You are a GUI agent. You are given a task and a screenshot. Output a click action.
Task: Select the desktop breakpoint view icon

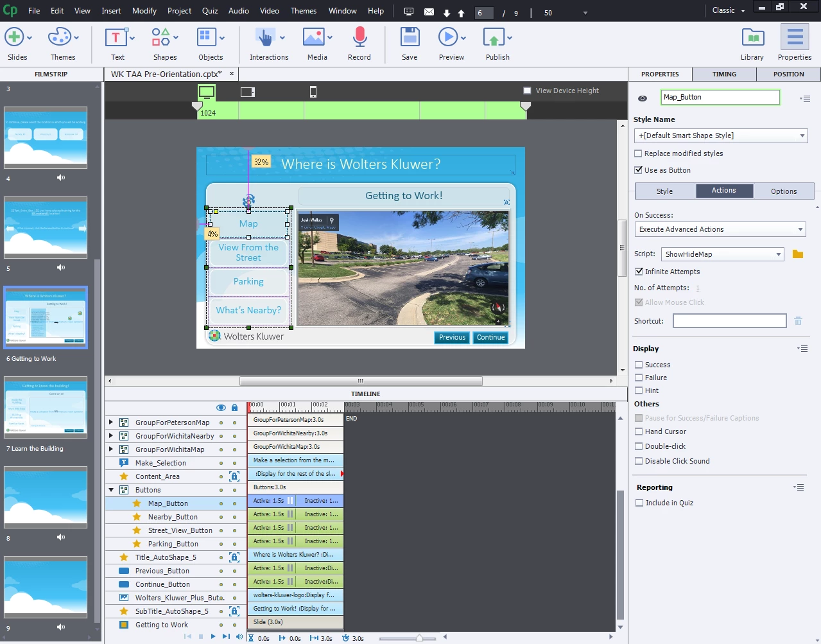coord(207,92)
